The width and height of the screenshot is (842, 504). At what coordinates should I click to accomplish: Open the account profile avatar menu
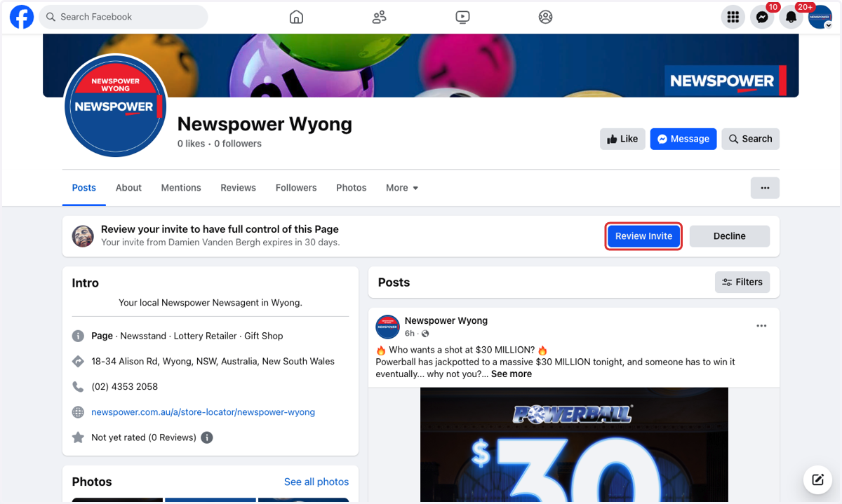coord(820,18)
